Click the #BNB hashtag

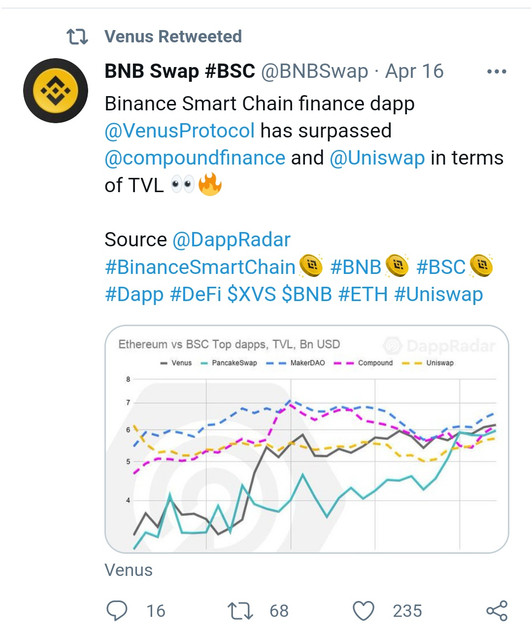coord(355,267)
